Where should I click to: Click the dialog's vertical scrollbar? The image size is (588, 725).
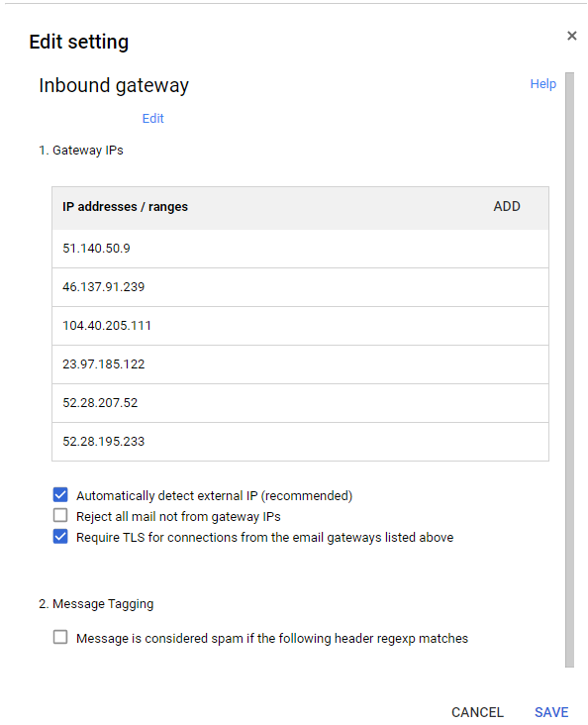coord(569,369)
